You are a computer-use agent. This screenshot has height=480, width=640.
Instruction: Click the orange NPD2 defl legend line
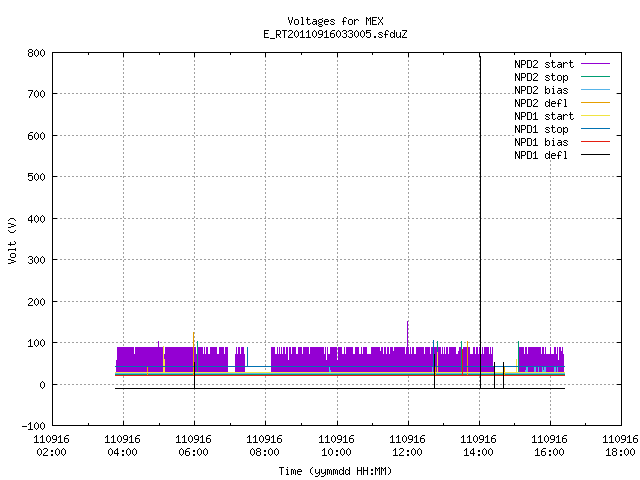595,102
